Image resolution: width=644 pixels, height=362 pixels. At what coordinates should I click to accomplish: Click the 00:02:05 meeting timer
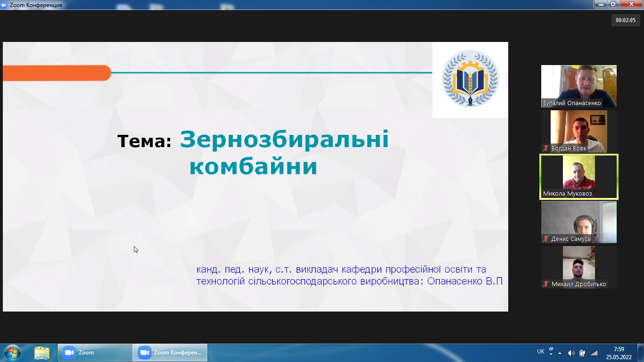[626, 20]
